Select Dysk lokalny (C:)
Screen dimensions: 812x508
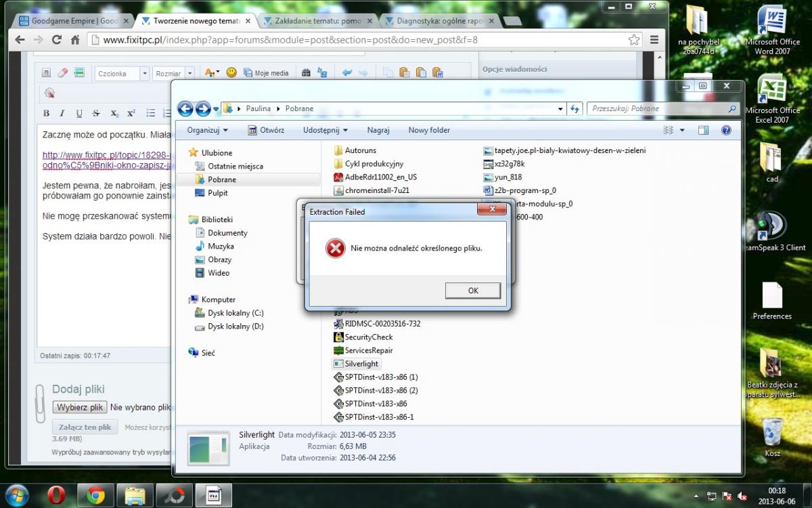click(235, 313)
